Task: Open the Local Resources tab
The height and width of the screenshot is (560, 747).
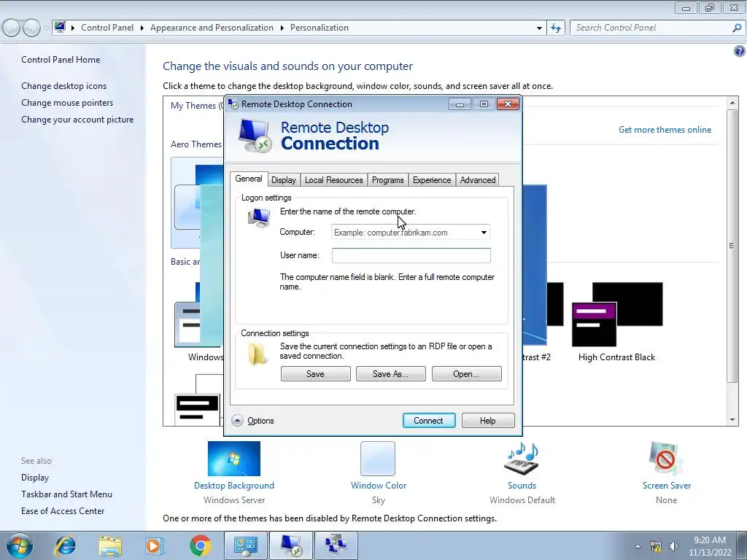Action: pyautogui.click(x=333, y=180)
